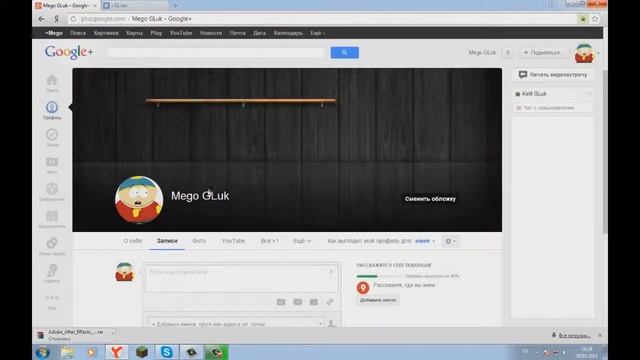Bookmark the page with the star icon
The height and width of the screenshot is (360, 640).
595,19
